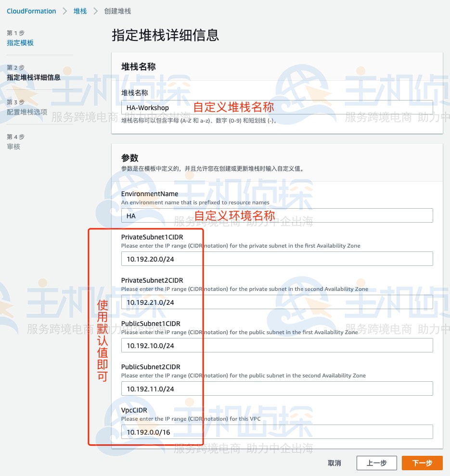Click the 参数 section heading

click(130, 158)
